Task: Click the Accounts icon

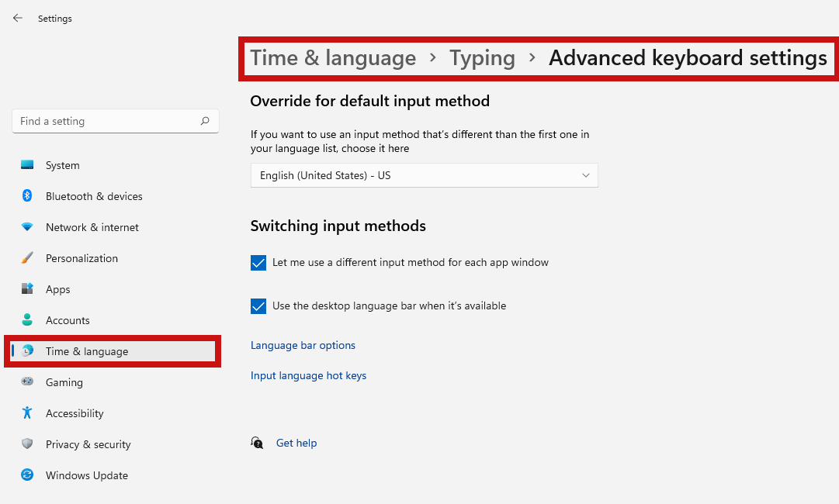Action: click(27, 320)
